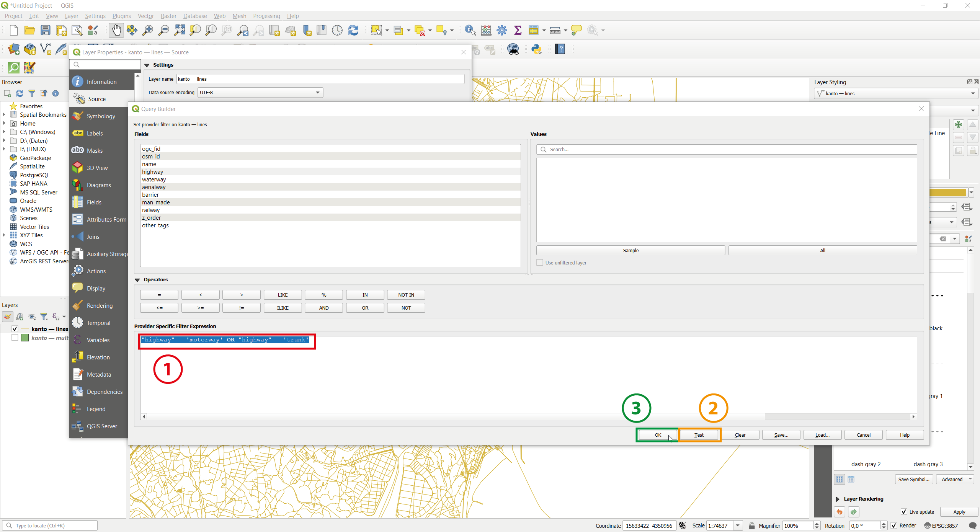Open Symbology in layer properties sidebar
This screenshot has width=980, height=532.
pyautogui.click(x=101, y=116)
